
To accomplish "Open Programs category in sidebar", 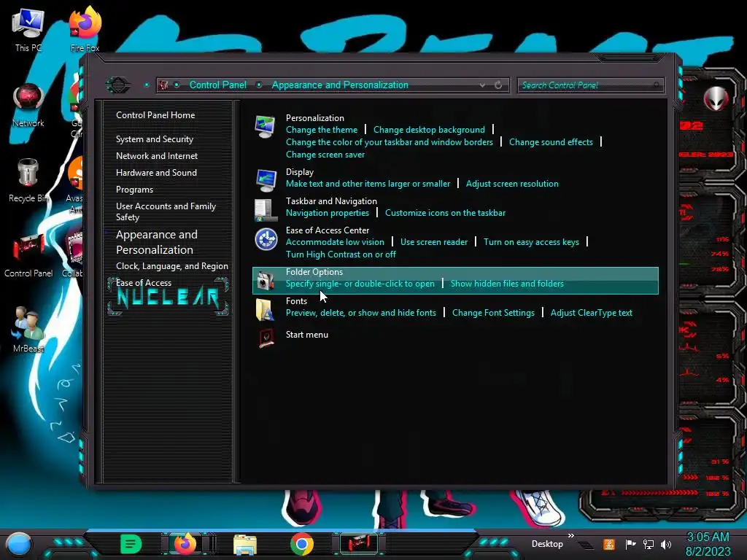I will (x=134, y=190).
